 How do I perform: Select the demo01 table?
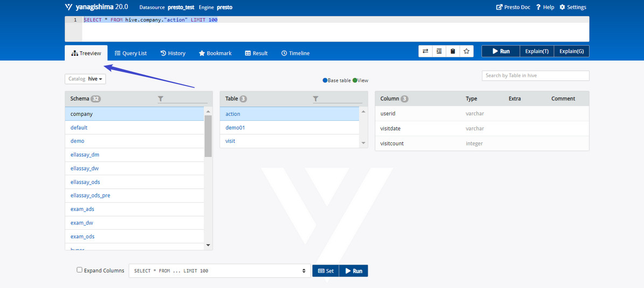pyautogui.click(x=289, y=128)
